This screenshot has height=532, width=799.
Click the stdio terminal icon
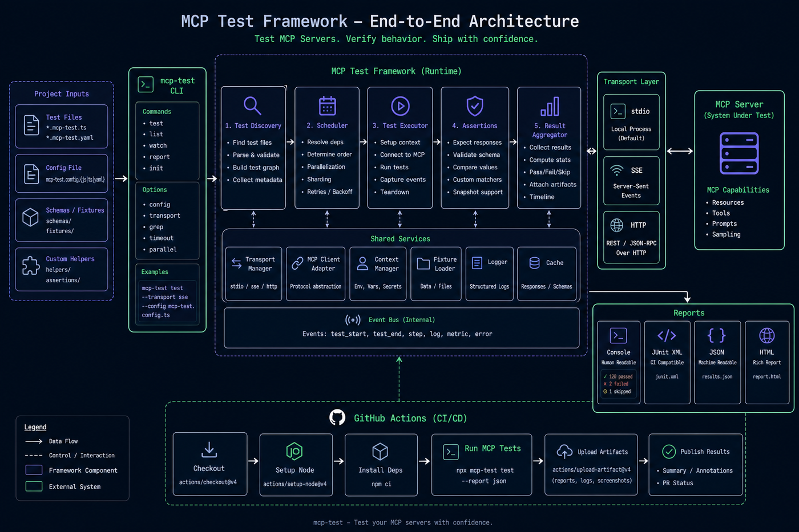coord(618,111)
